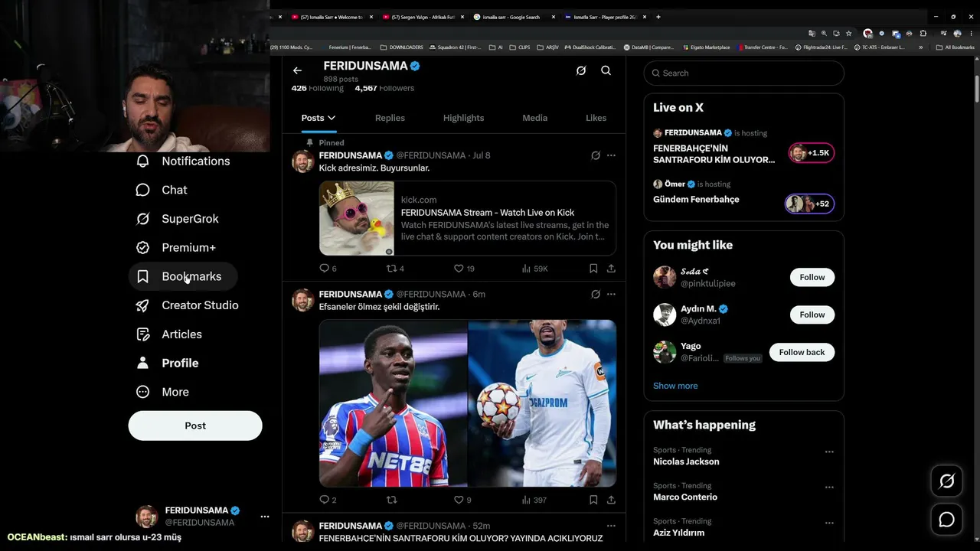Go to Profile from the sidebar
The width and height of the screenshot is (980, 551).
tap(168, 363)
